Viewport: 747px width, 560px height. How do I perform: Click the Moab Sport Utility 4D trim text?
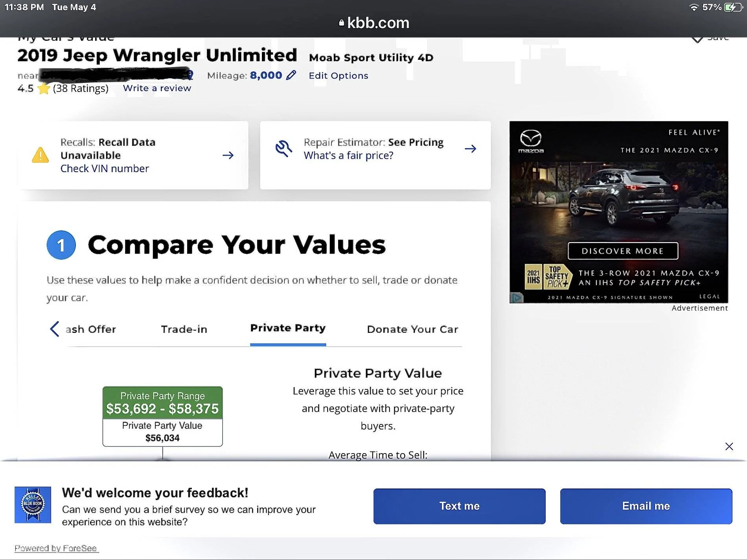[371, 58]
